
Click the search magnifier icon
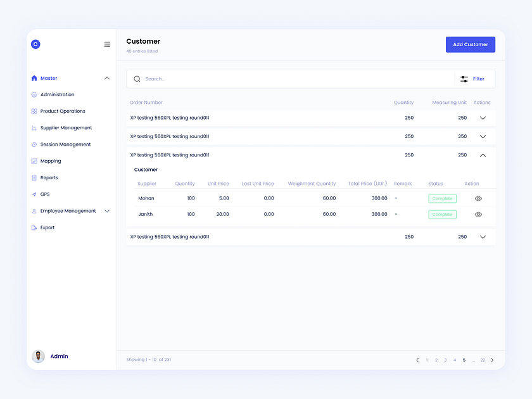(137, 79)
